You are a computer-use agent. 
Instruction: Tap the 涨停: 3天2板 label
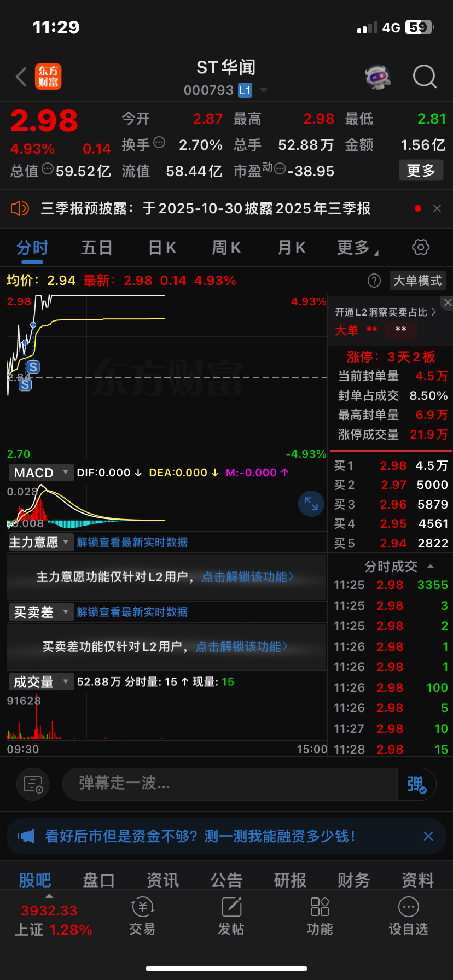pos(391,357)
